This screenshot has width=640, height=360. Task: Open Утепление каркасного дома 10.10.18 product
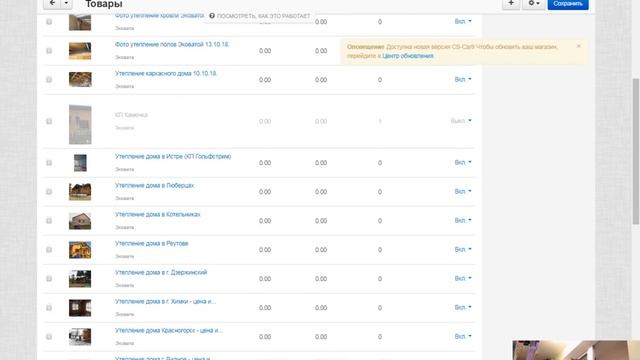(166, 73)
